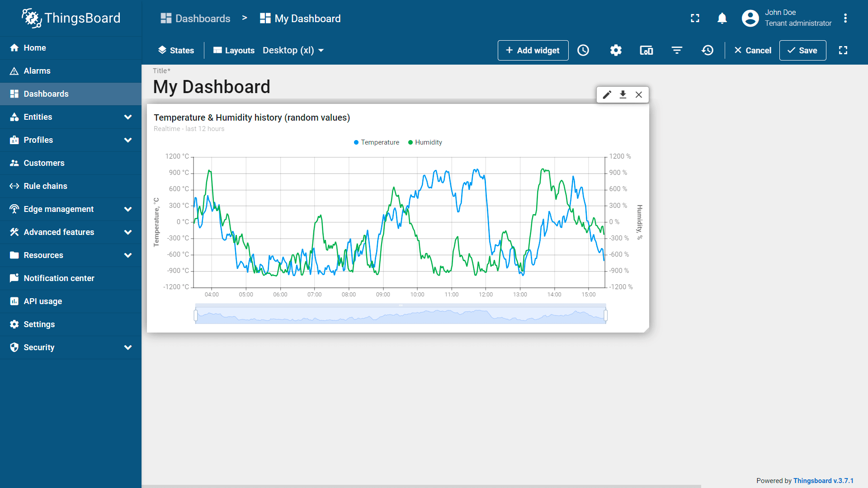This screenshot has width=868, height=488.
Task: Open notifications bell icon
Action: coord(722,18)
